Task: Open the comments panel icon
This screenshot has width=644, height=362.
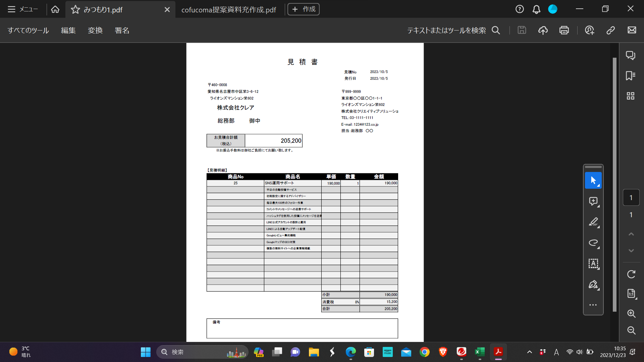Action: point(630,55)
